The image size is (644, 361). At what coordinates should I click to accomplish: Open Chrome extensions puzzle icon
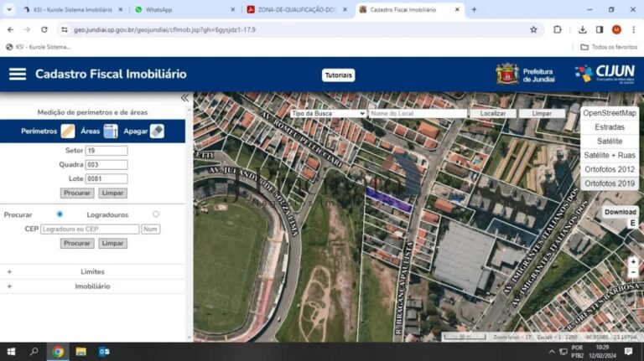point(558,29)
